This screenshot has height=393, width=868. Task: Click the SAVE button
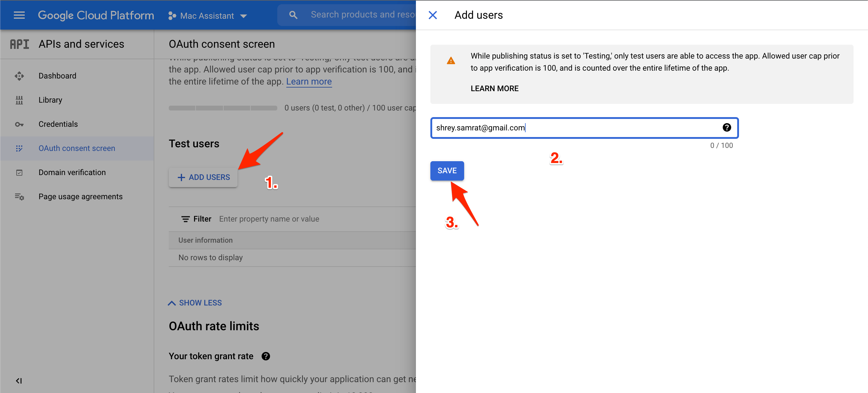tap(447, 171)
